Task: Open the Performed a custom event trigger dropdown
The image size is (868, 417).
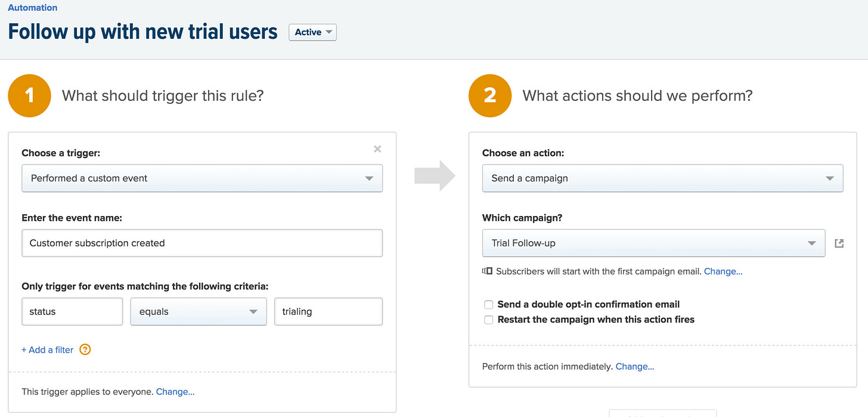Action: click(202, 178)
